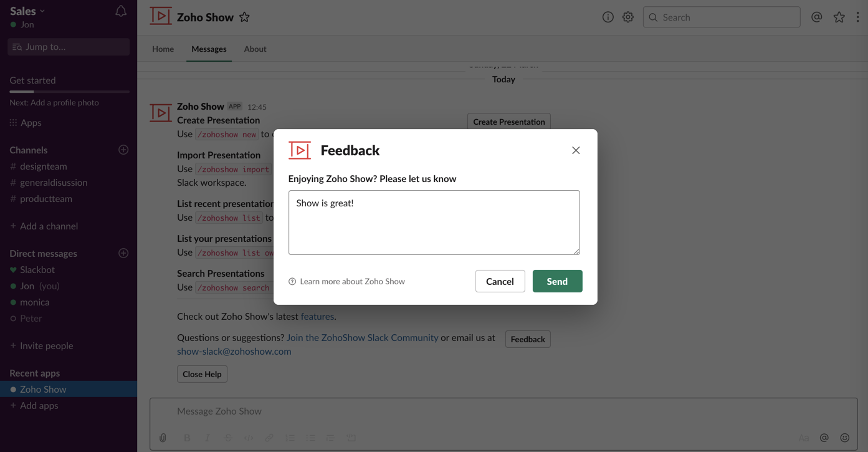Open more options vertical dots menu
Screen dimensions: 868x452
point(857,17)
